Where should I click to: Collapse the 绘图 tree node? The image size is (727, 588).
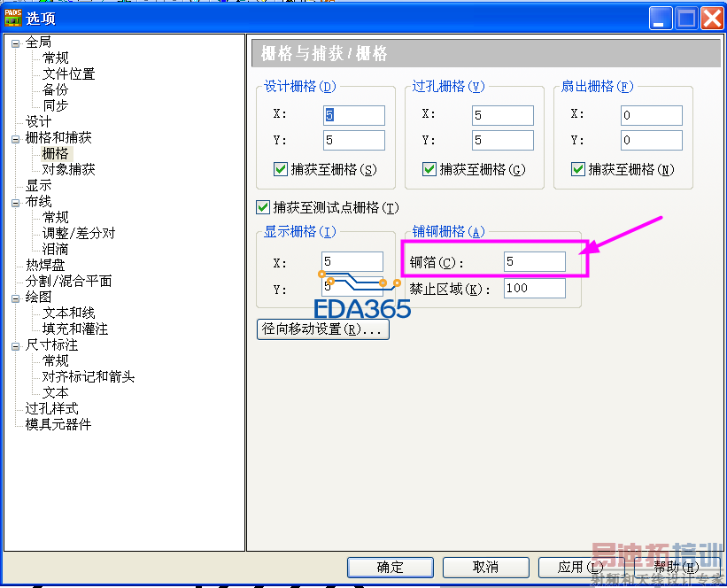pyautogui.click(x=15, y=298)
